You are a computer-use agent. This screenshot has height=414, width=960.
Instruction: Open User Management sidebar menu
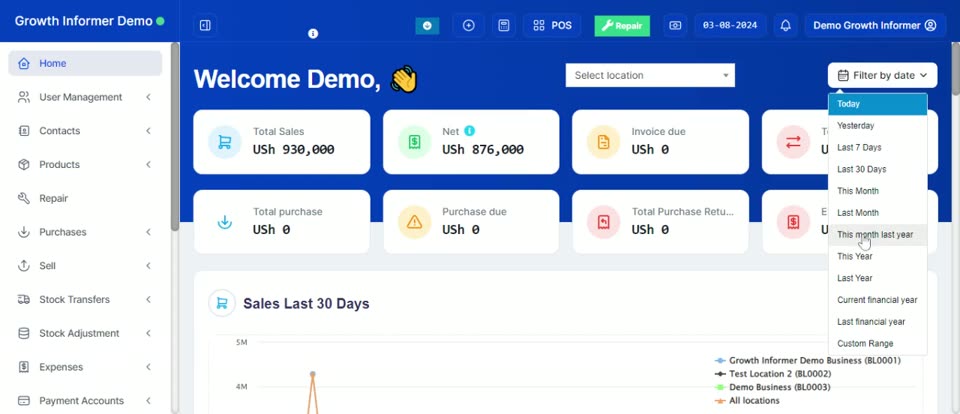tap(85, 97)
